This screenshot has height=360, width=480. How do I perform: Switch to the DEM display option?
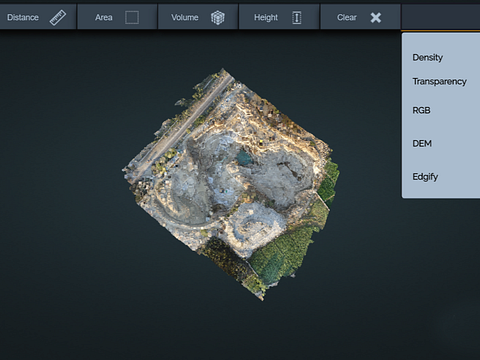422,144
